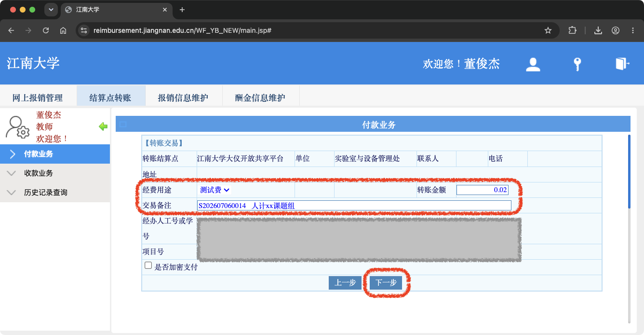Click the 江南大学 site title

[33, 63]
